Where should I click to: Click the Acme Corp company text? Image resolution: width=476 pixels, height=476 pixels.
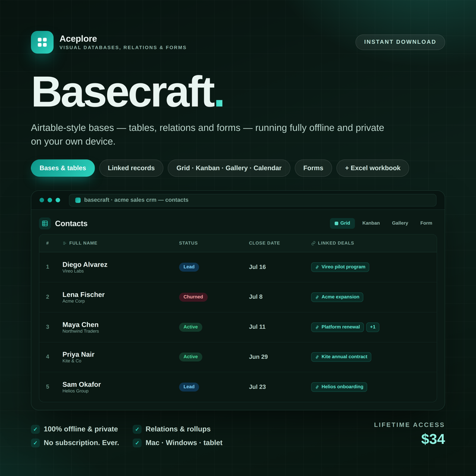tap(73, 301)
